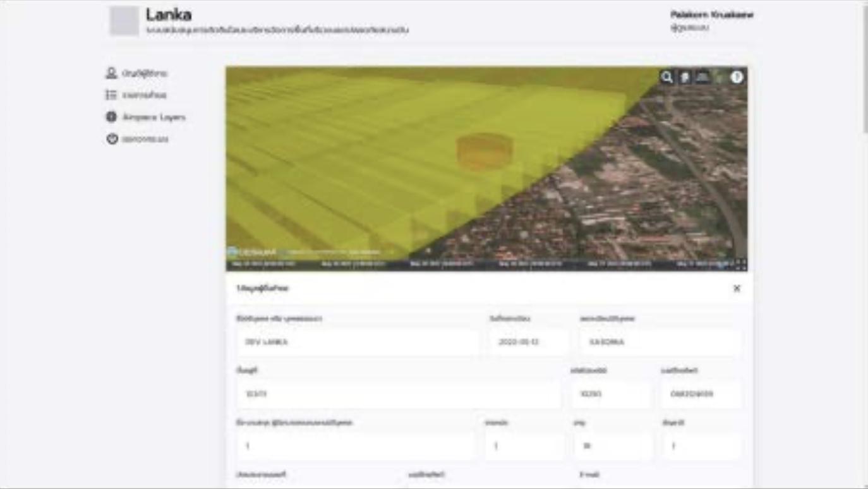This screenshot has height=489, width=868.
Task: Click the field containing DEV LANKA
Action: coord(357,342)
